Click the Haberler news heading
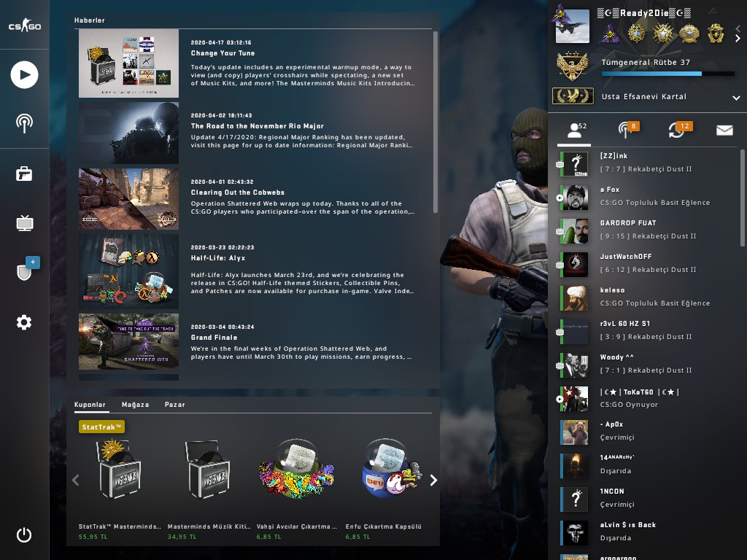Screen dimensions: 747x560 coord(90,20)
